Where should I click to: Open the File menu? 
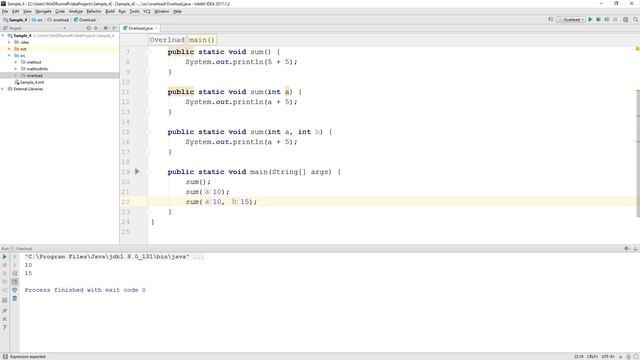(5, 11)
